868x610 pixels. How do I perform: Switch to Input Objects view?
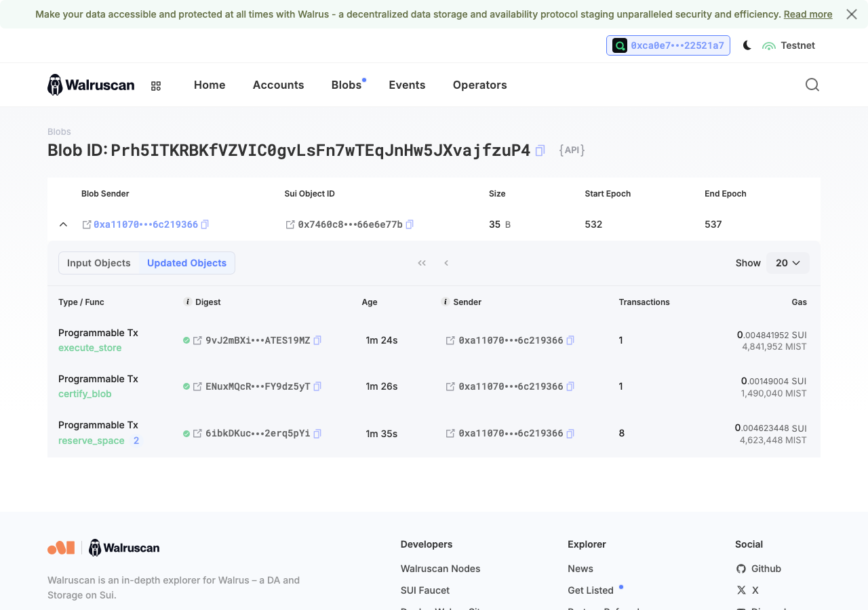tap(99, 263)
